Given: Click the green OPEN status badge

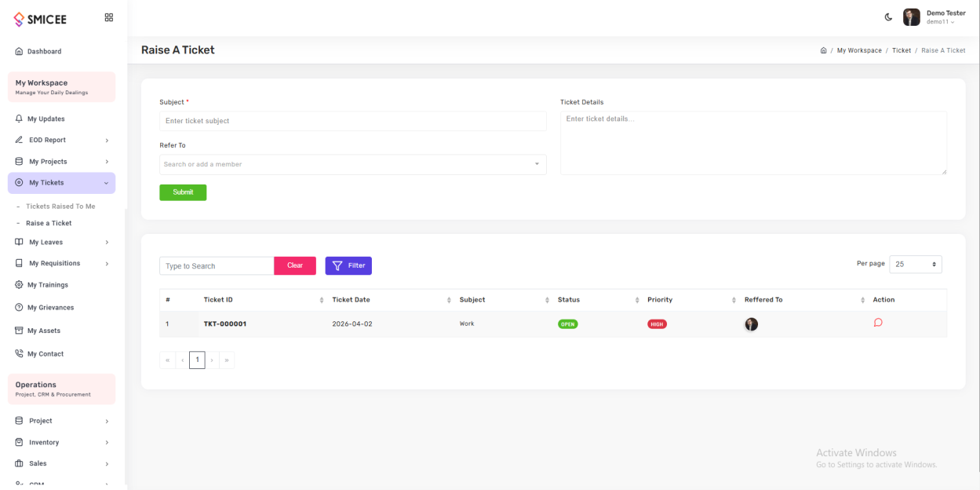Looking at the screenshot, I should [568, 324].
